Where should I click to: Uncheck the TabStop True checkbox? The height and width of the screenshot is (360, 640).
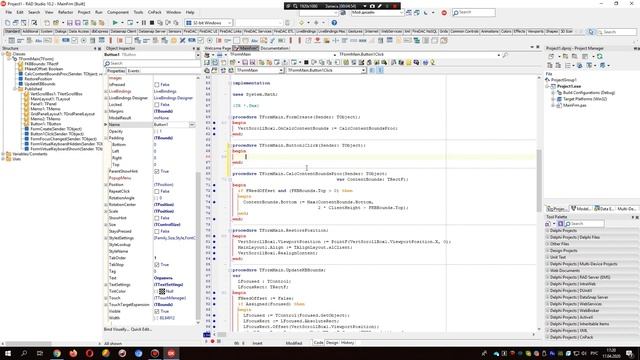pos(157,265)
